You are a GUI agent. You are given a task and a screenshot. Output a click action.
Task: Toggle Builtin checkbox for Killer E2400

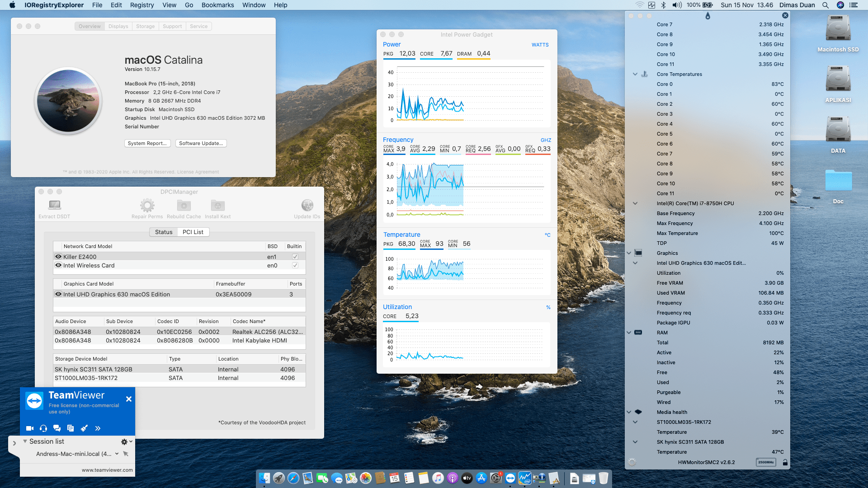point(295,256)
